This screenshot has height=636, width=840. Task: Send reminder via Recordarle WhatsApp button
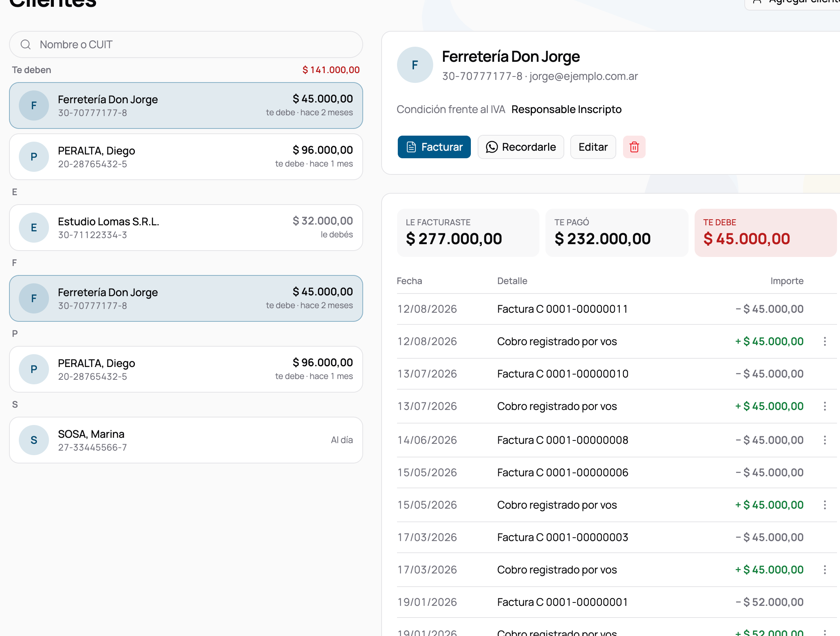click(521, 147)
